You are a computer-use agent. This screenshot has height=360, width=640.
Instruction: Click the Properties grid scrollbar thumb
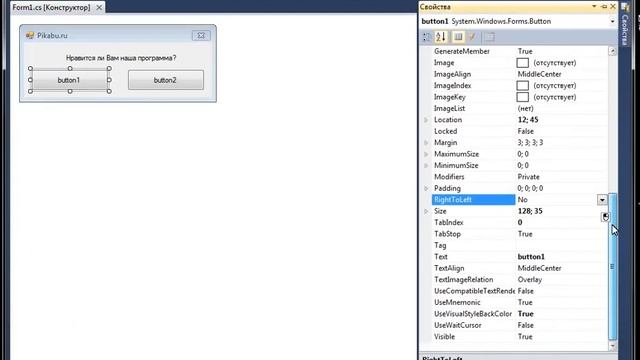click(612, 266)
